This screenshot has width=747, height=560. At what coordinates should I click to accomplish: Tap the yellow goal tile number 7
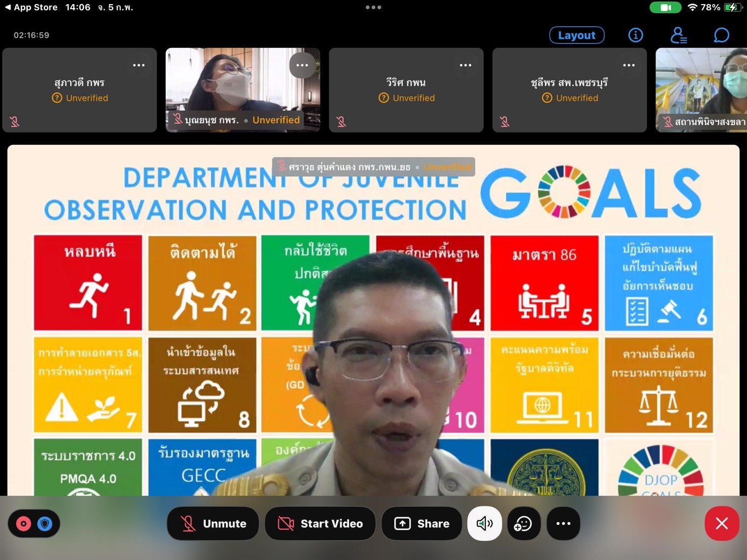click(x=88, y=385)
